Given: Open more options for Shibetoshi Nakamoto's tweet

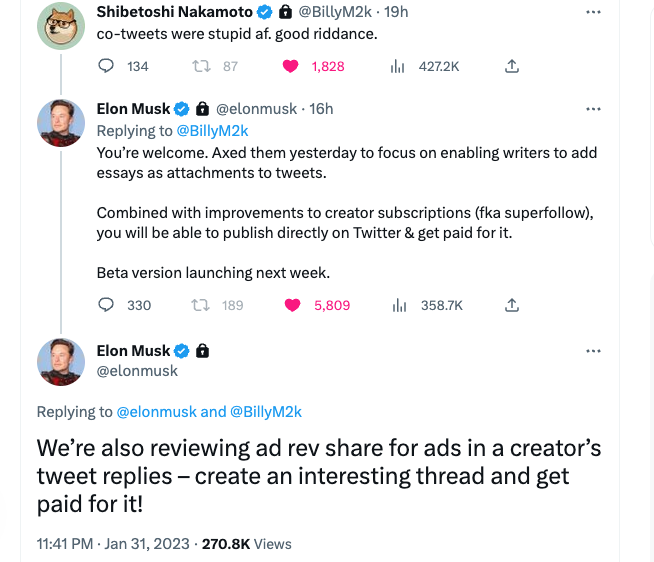Looking at the screenshot, I should pyautogui.click(x=593, y=12).
